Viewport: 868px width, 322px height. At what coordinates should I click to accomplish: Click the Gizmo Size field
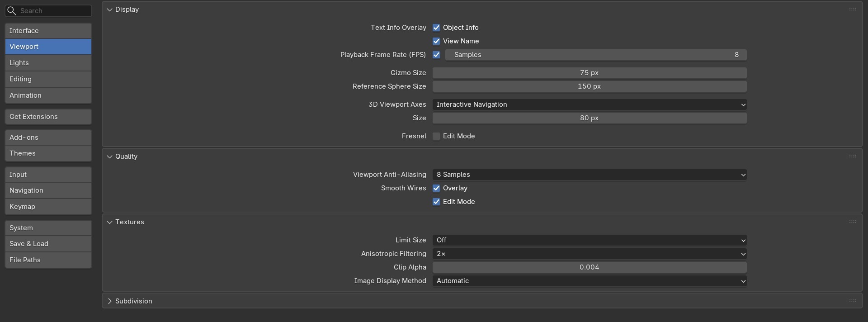tap(590, 73)
